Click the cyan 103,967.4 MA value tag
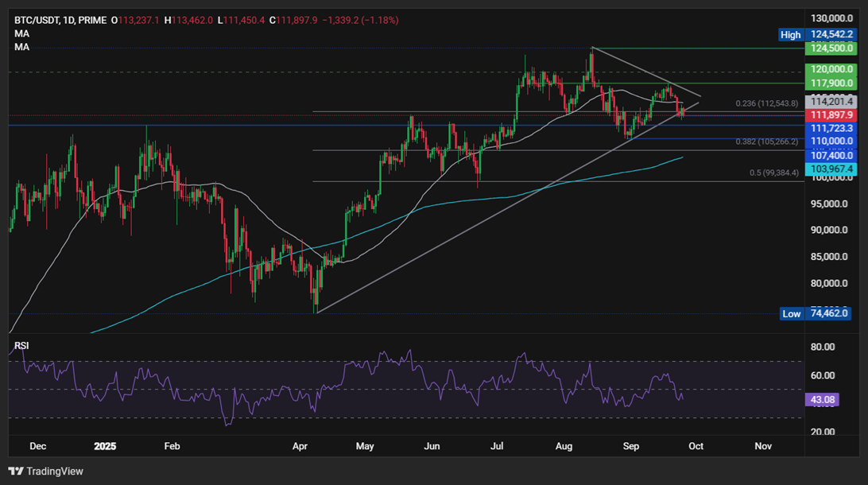 click(x=831, y=169)
